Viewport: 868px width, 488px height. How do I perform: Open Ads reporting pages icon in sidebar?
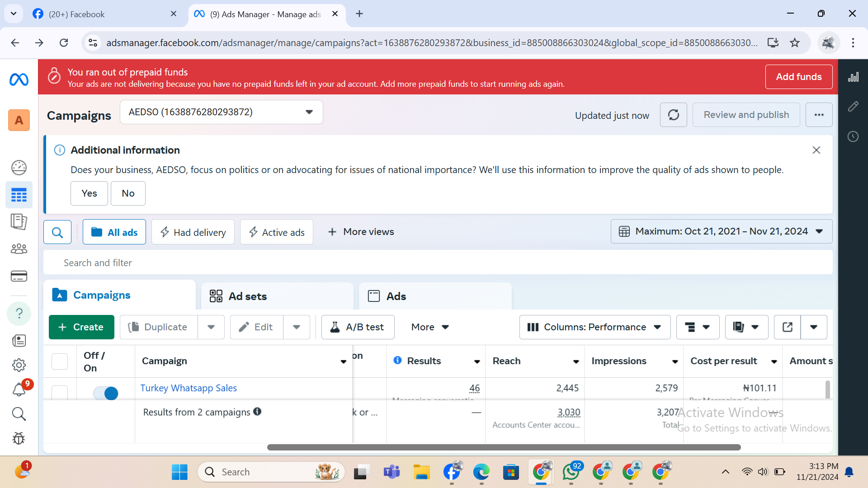point(19,222)
